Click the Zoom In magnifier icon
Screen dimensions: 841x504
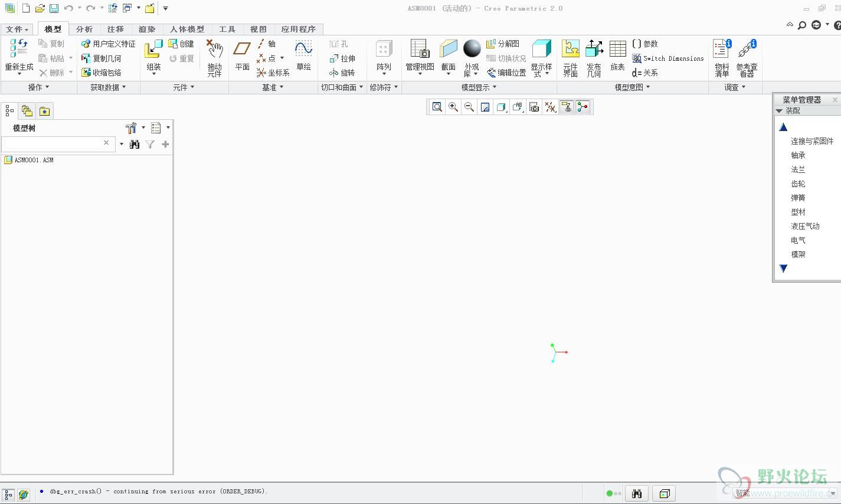(x=453, y=107)
